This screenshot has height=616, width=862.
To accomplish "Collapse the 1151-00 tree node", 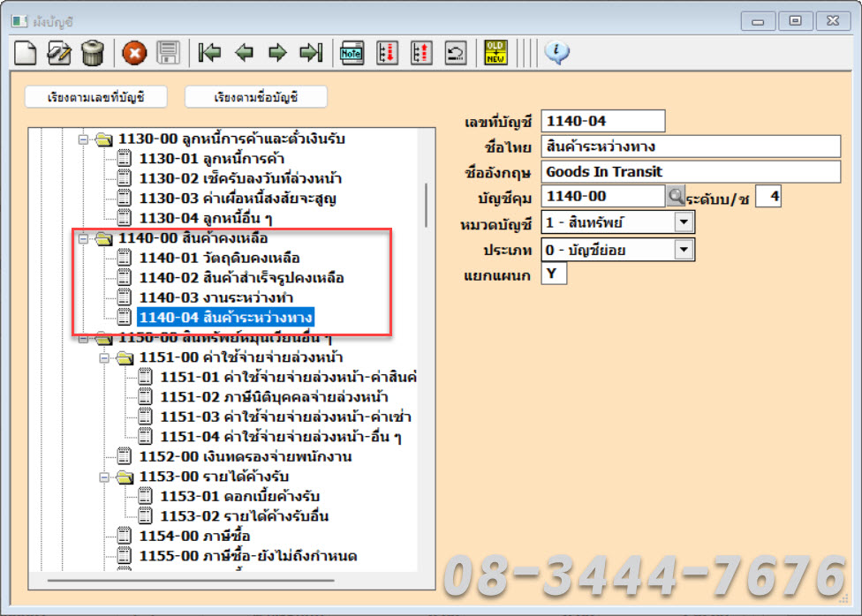I will coord(104,358).
